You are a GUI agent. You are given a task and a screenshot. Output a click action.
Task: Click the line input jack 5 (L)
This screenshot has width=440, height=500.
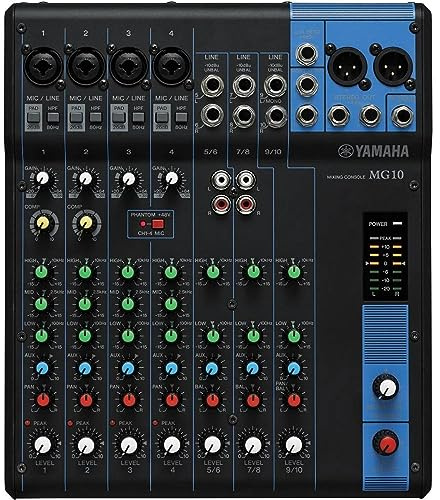click(x=212, y=85)
